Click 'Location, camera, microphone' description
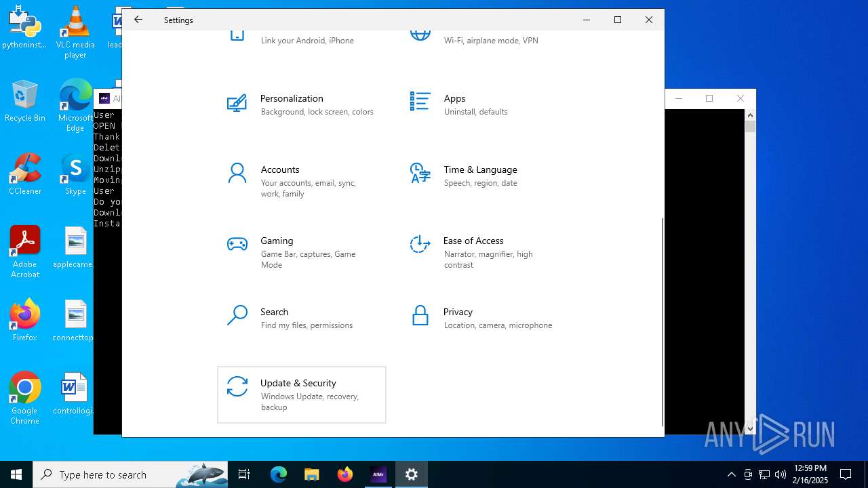The height and width of the screenshot is (488, 868). 498,325
